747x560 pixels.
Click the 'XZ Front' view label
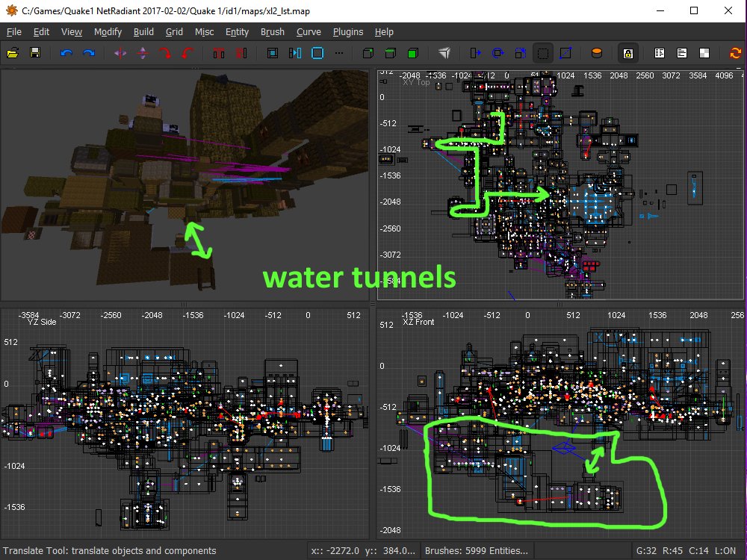point(418,322)
